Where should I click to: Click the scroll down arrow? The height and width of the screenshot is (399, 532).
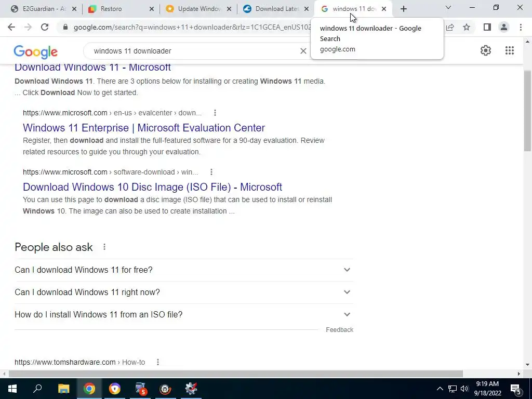click(527, 365)
